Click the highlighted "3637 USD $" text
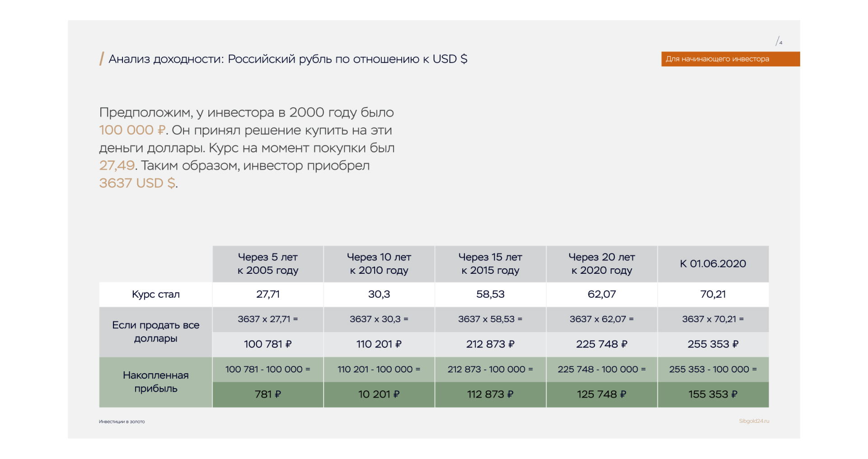The height and width of the screenshot is (459, 868). pos(137,183)
